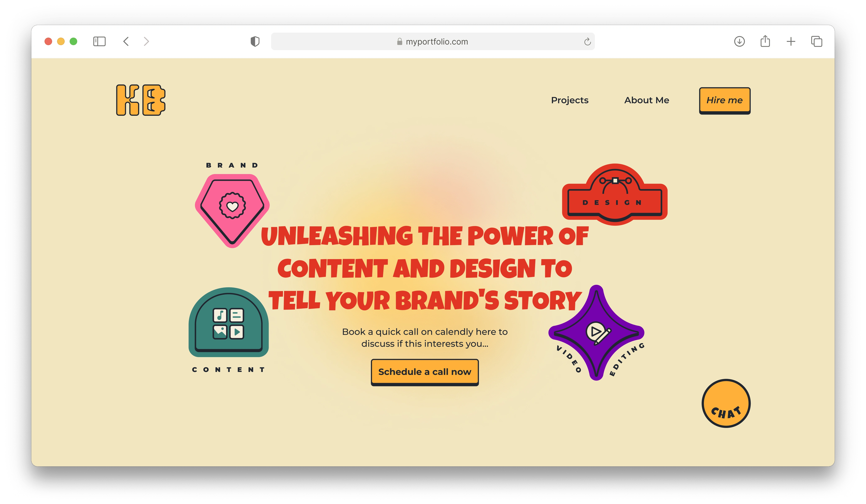
Task: Click the pink Brand gem badge
Action: point(232,210)
